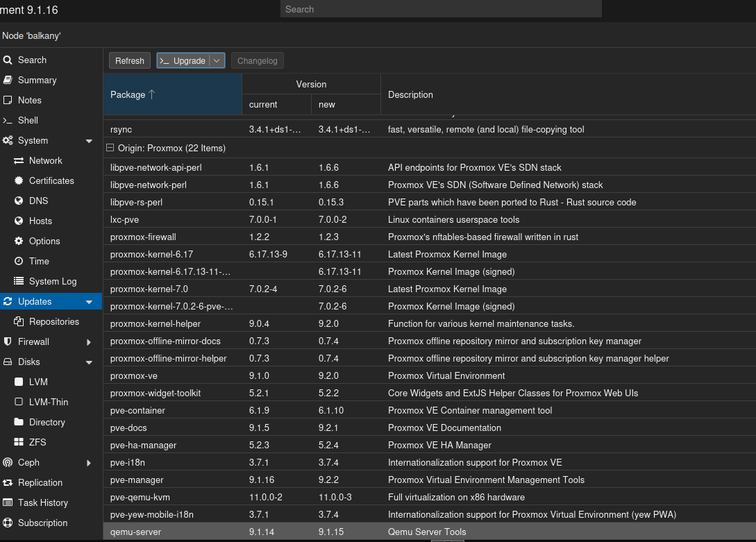Click the Hosts globe icon

[x=19, y=221]
